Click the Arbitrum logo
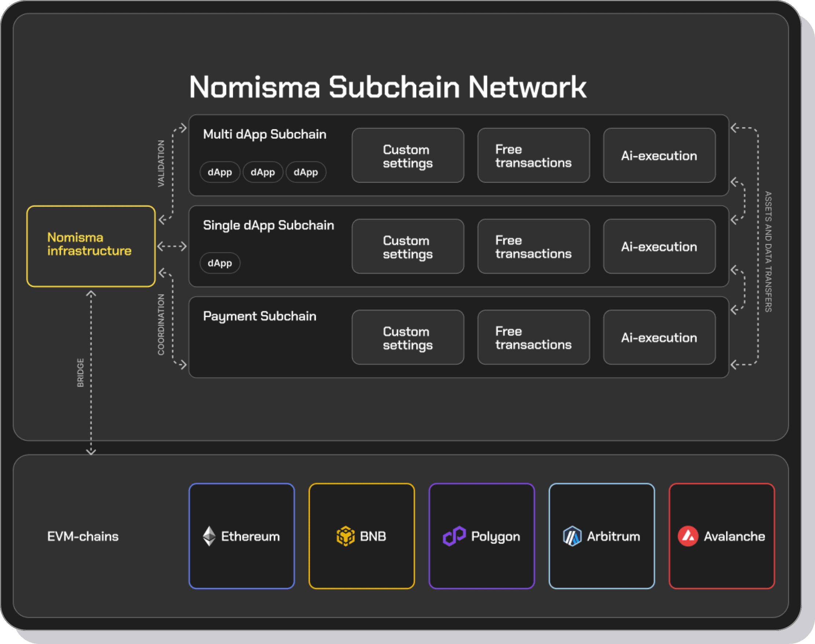The height and width of the screenshot is (644, 815). coord(572,536)
